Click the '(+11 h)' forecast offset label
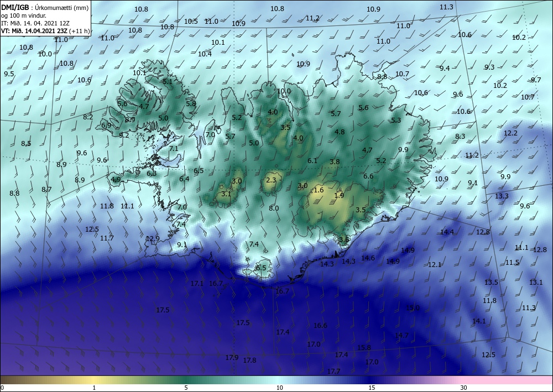This screenshot has width=553, height=392. coord(80,31)
